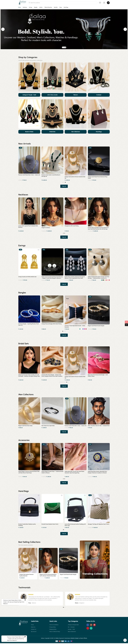
Task: Open the wishlist heart icon in header
Action: tap(100, 3)
